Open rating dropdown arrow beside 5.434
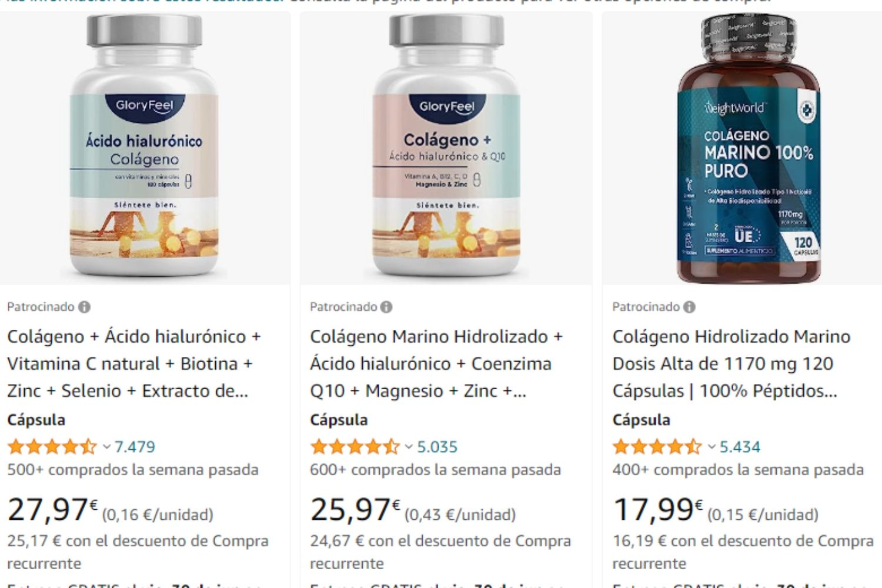 coord(711,447)
